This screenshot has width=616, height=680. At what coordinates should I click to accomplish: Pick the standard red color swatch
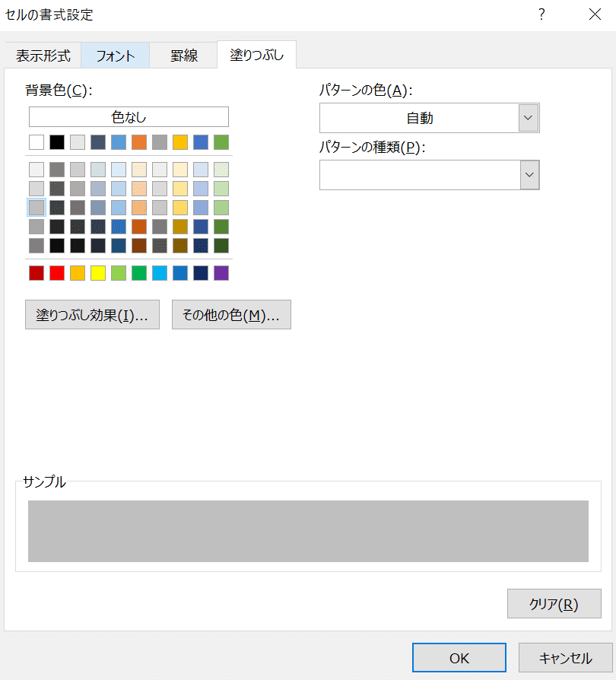pyautogui.click(x=56, y=272)
